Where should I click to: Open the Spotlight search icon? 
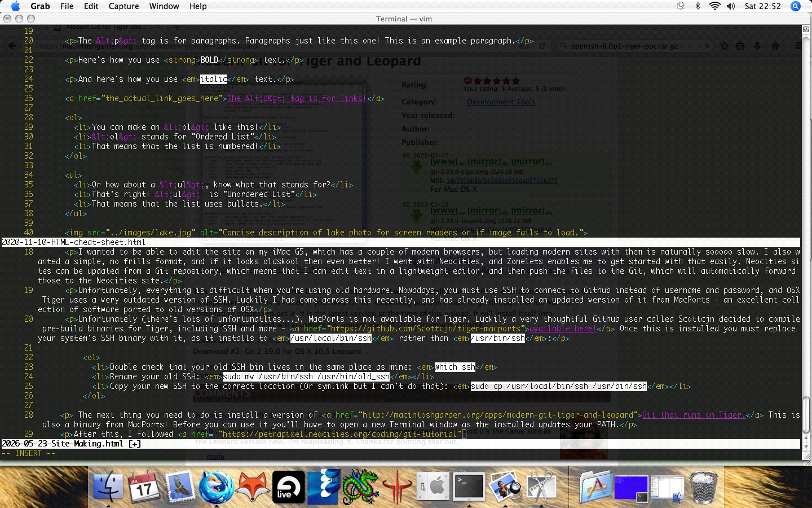coord(796,6)
